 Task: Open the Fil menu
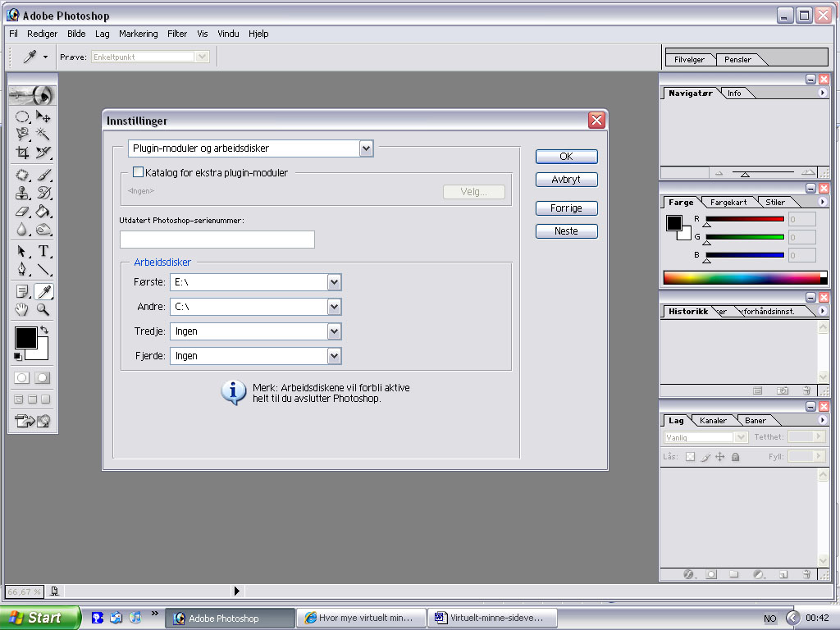pos(14,34)
